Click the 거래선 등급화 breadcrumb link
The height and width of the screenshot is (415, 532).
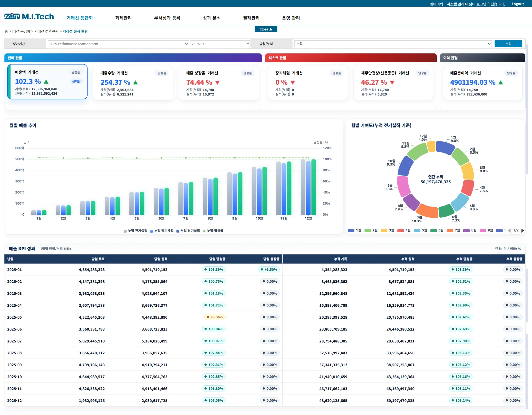click(20, 31)
